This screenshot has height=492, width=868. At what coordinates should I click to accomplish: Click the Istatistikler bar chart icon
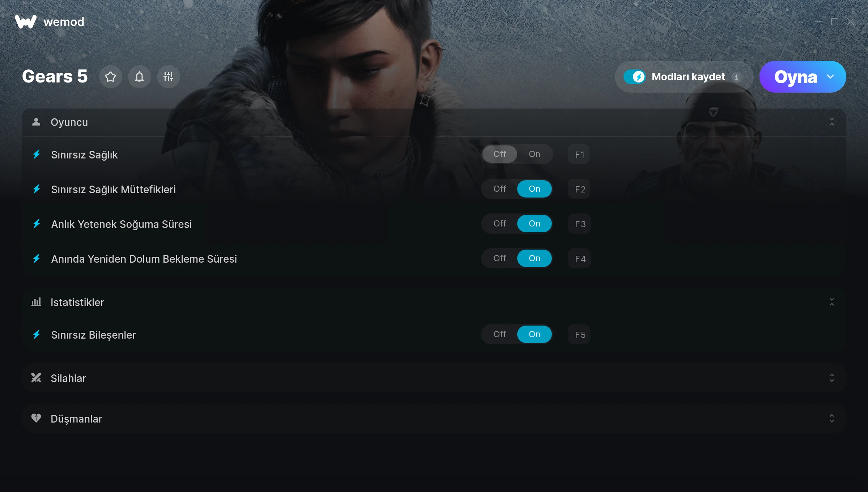coord(36,302)
